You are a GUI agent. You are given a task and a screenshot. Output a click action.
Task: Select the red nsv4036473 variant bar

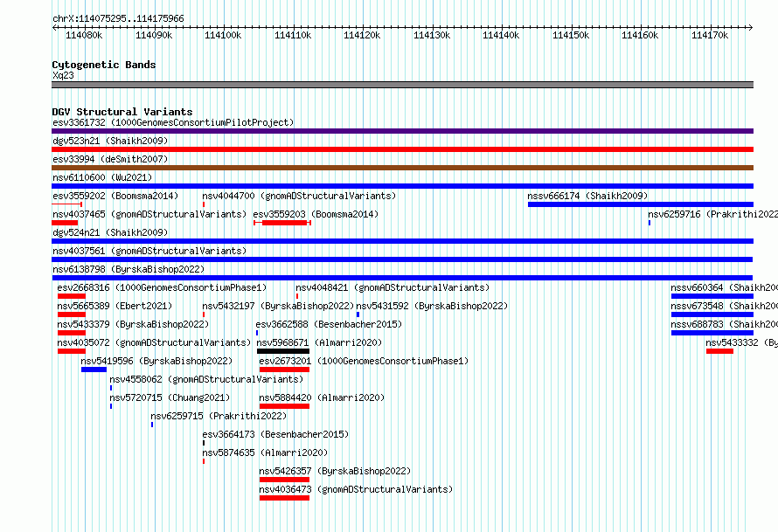pos(284,498)
